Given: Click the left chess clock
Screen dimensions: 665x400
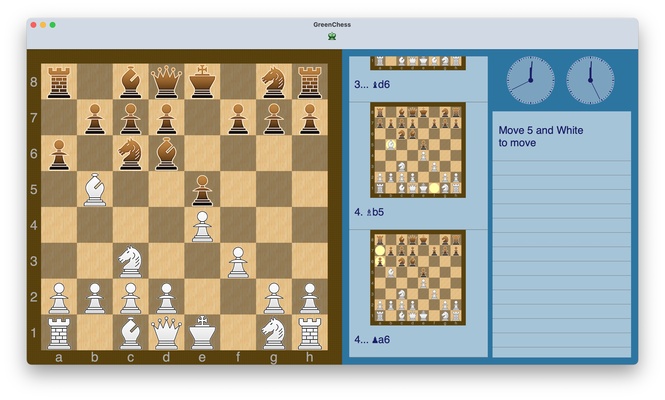Looking at the screenshot, I should [x=530, y=80].
